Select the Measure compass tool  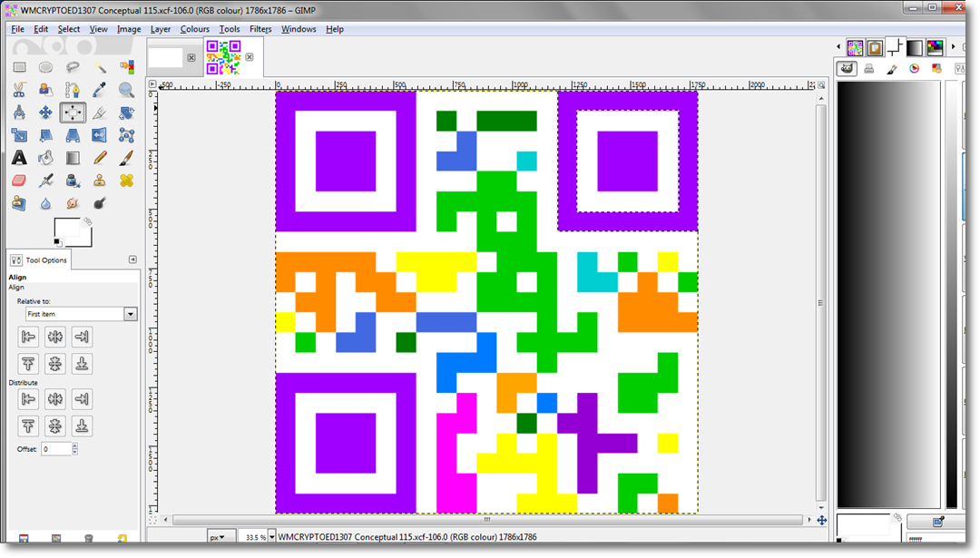(19, 113)
